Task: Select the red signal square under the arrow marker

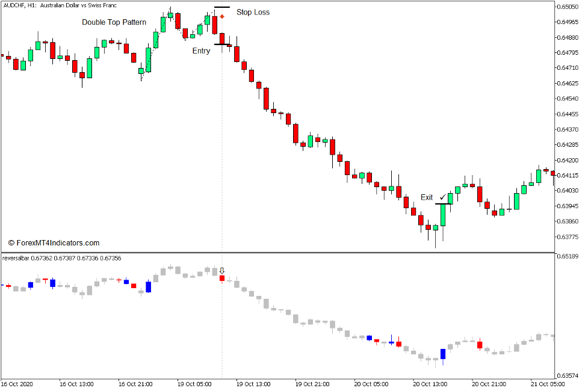Action: 222,279
